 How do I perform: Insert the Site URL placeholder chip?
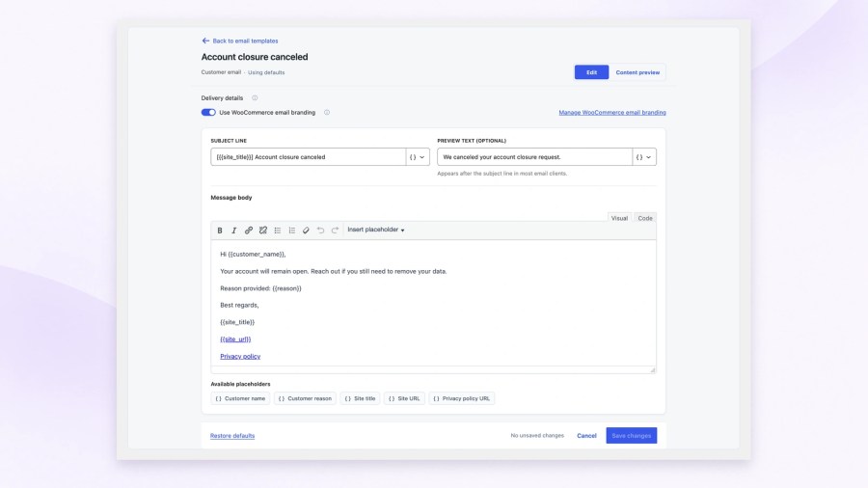point(404,398)
